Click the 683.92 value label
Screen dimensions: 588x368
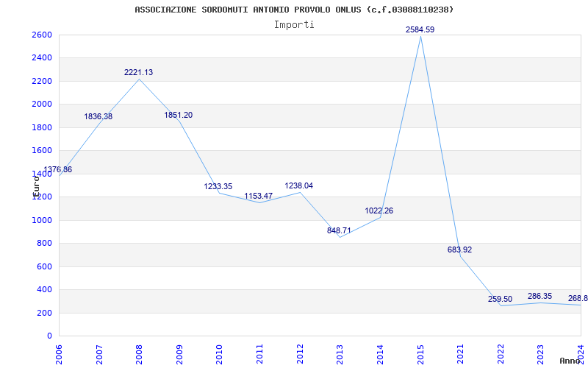click(459, 250)
